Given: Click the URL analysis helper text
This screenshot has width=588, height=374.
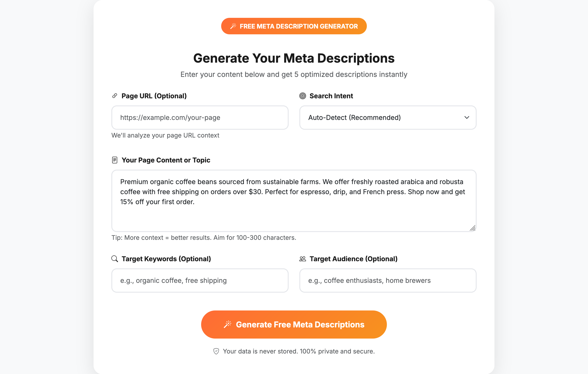Looking at the screenshot, I should click(165, 135).
